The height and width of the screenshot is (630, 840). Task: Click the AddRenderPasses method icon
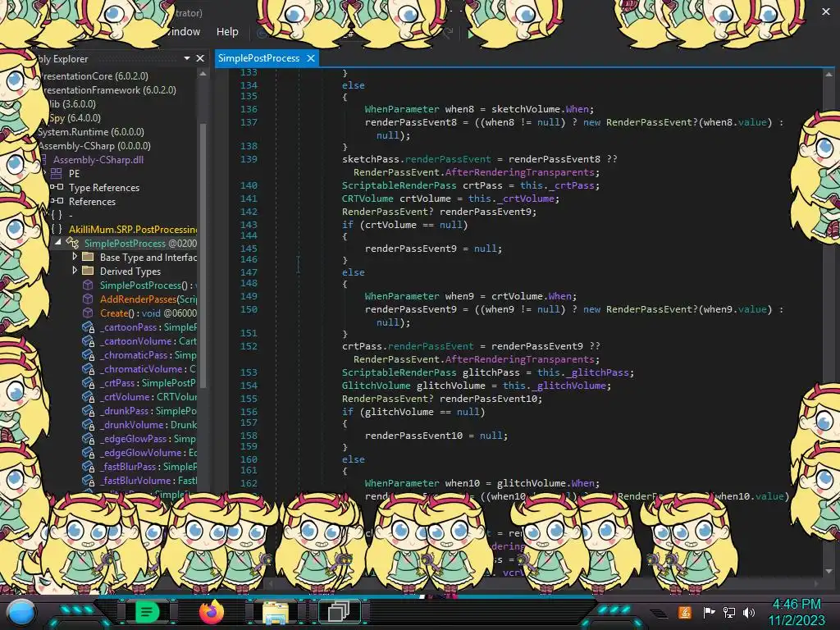[88, 299]
